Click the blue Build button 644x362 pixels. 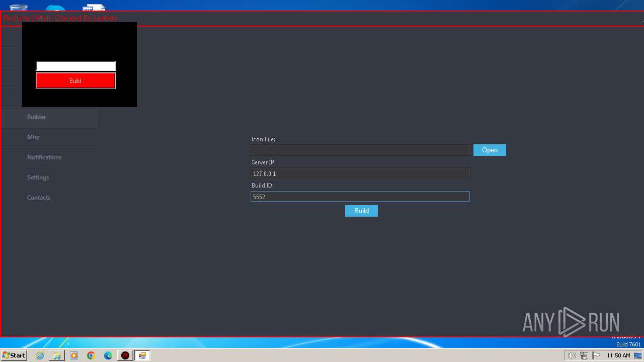[x=361, y=211]
